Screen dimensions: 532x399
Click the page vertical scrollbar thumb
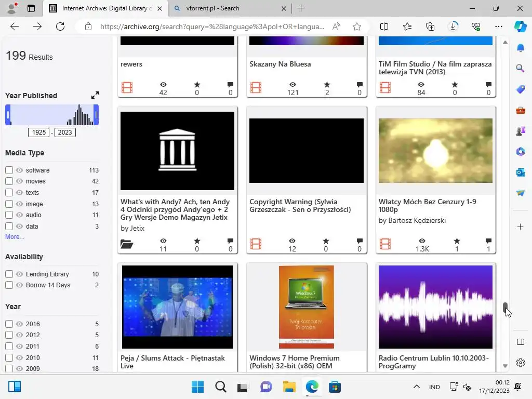(x=505, y=308)
